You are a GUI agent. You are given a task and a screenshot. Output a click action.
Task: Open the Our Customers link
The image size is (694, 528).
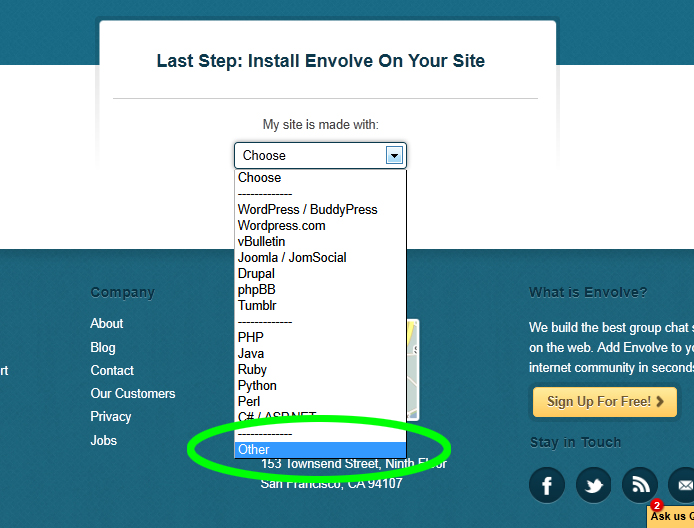pyautogui.click(x=133, y=393)
